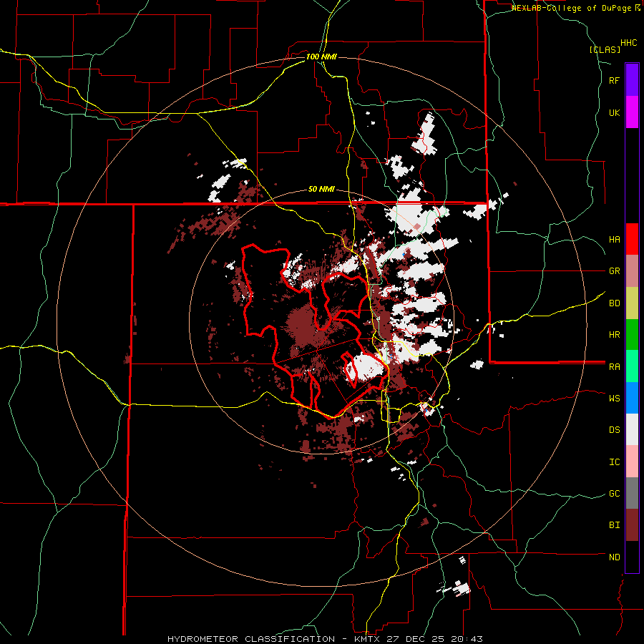
Task: Click the BD yellow legend swatch
Action: (x=632, y=303)
